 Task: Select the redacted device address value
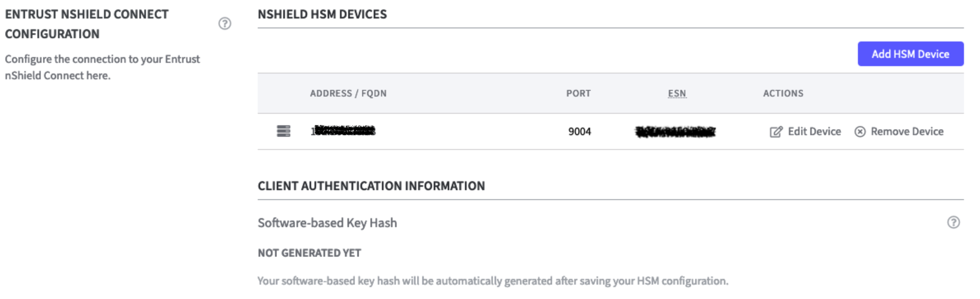(343, 131)
